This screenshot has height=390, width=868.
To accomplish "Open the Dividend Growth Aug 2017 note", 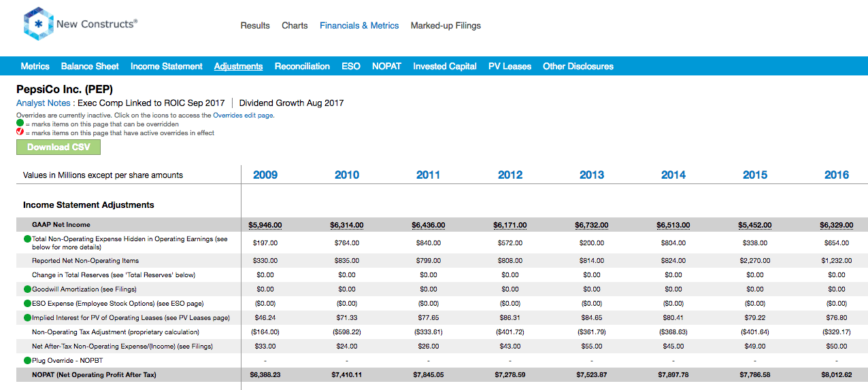I will point(292,103).
